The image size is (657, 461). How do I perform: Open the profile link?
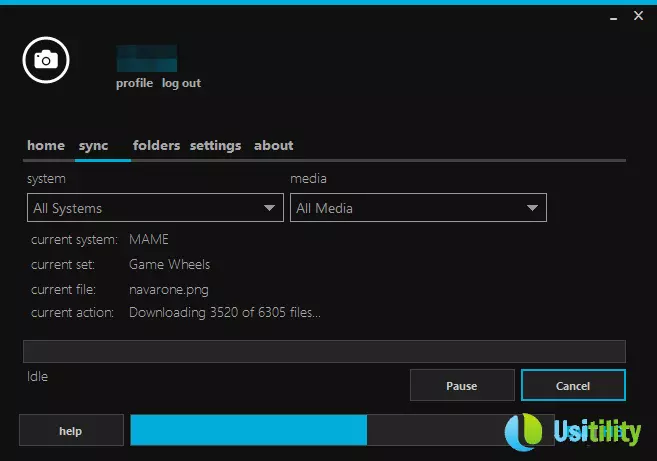pyautogui.click(x=134, y=84)
